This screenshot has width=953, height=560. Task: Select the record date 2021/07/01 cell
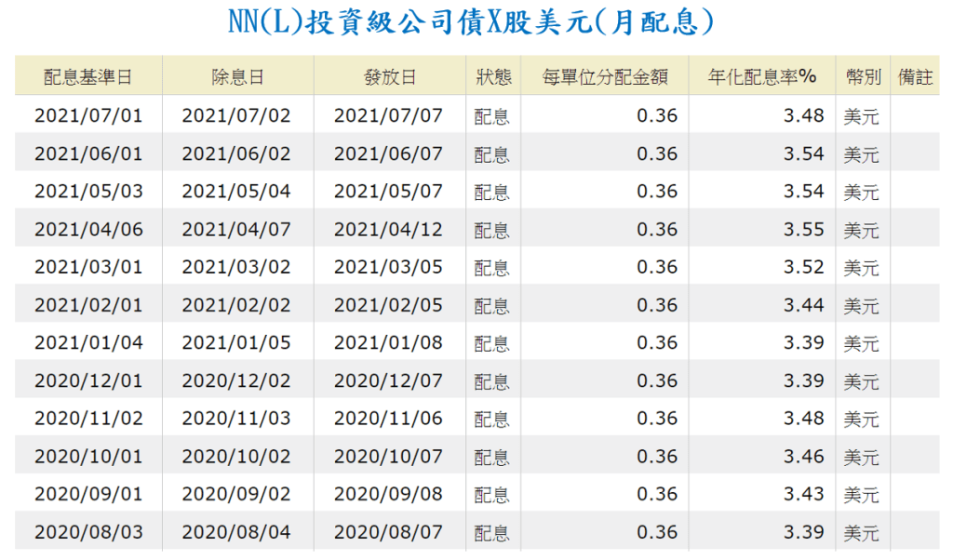click(88, 116)
